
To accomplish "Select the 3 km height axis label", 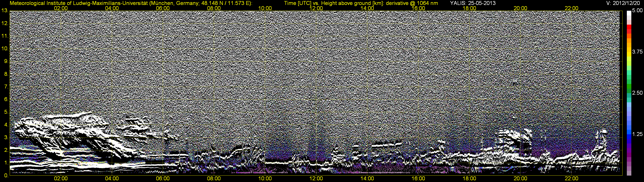I will 6,138.
